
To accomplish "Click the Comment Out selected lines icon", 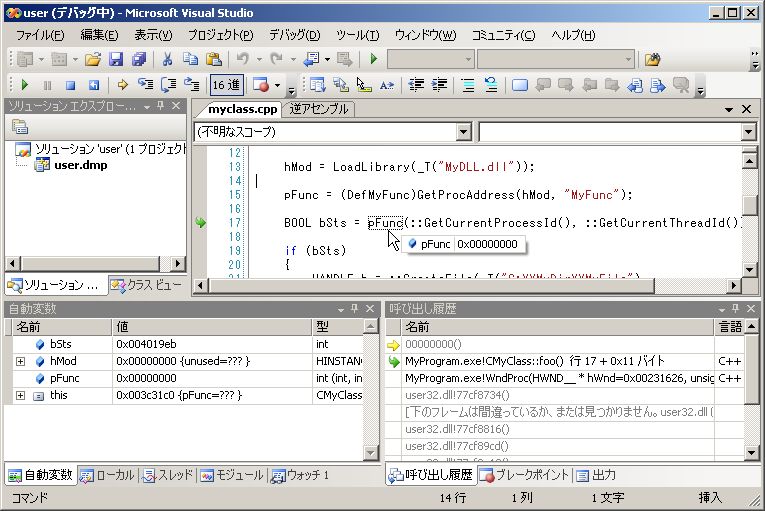I will point(468,85).
